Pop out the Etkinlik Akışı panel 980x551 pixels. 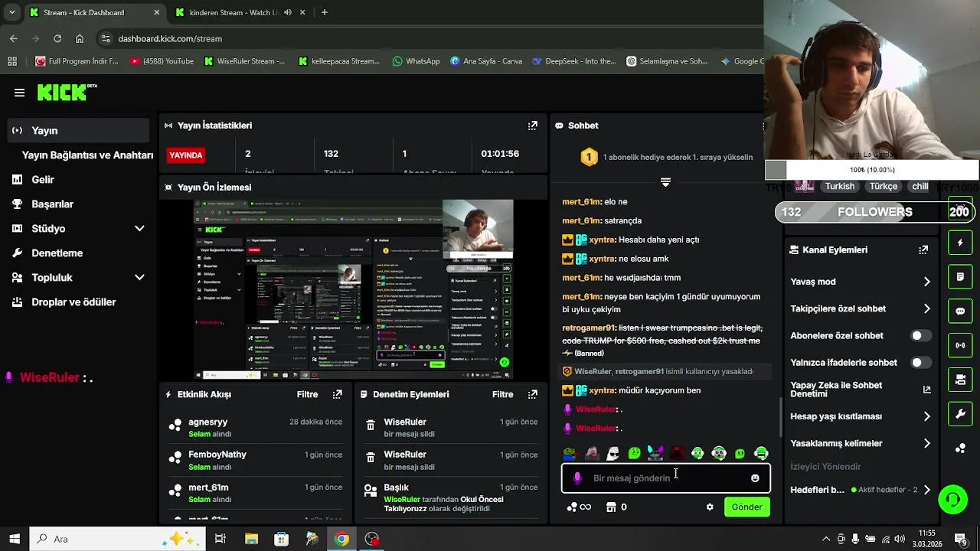338,394
